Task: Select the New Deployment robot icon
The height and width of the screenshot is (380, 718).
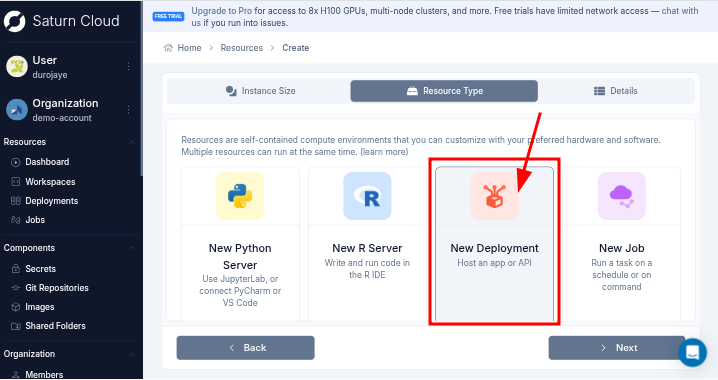Action: pos(495,196)
